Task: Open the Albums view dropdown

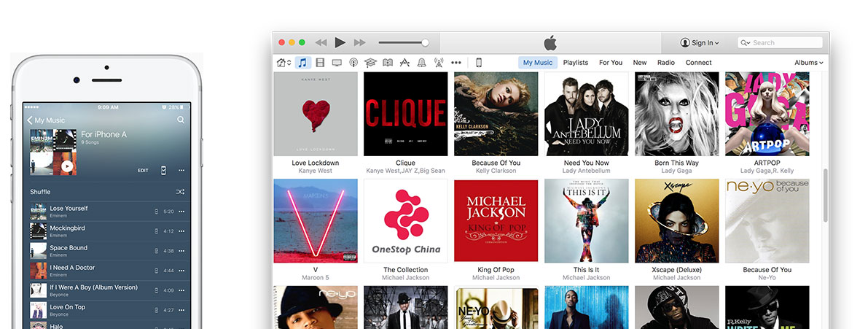Action: tap(808, 63)
